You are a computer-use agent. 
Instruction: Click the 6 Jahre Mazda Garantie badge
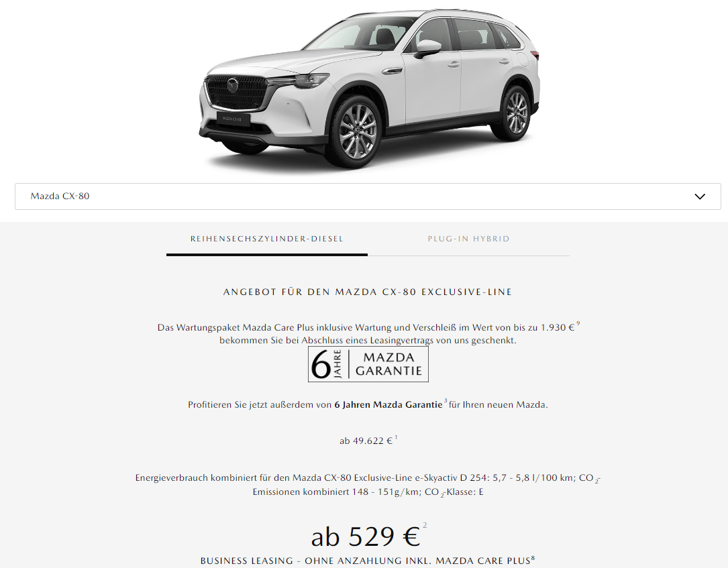(368, 364)
